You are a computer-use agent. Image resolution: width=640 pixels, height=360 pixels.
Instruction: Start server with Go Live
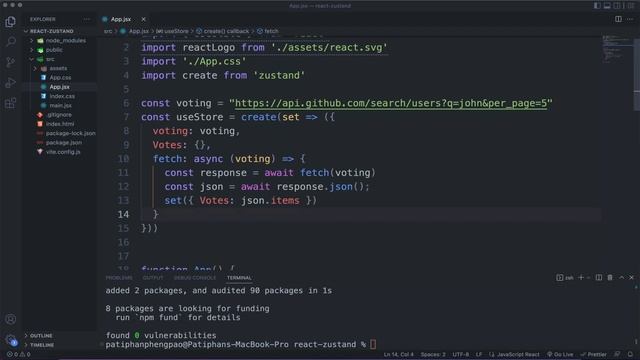tap(560, 354)
